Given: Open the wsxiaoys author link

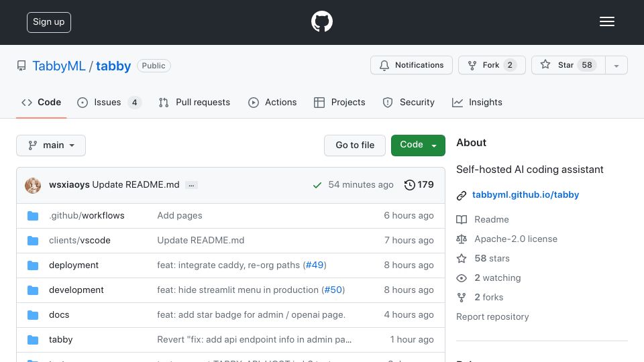Looking at the screenshot, I should click(x=69, y=185).
